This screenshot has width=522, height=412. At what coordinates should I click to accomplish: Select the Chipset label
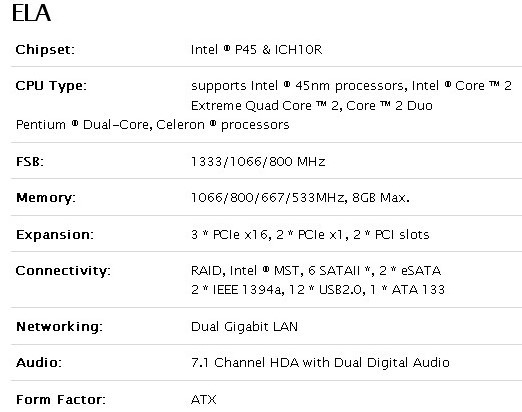[45, 50]
